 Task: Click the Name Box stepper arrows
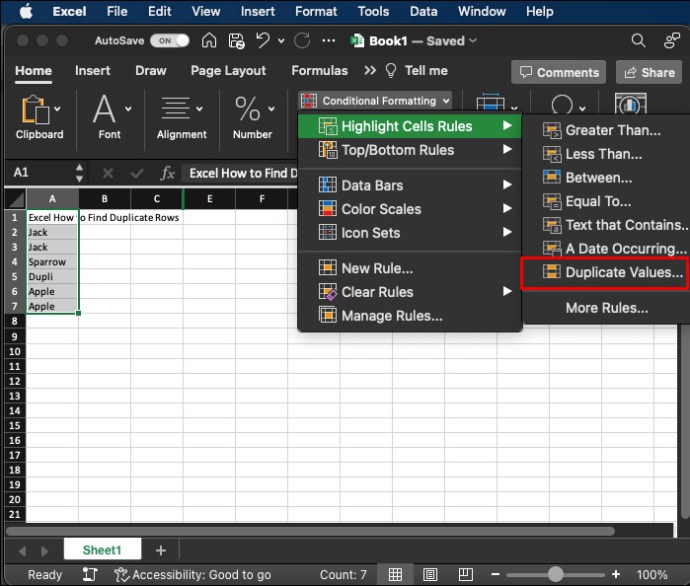coord(79,173)
